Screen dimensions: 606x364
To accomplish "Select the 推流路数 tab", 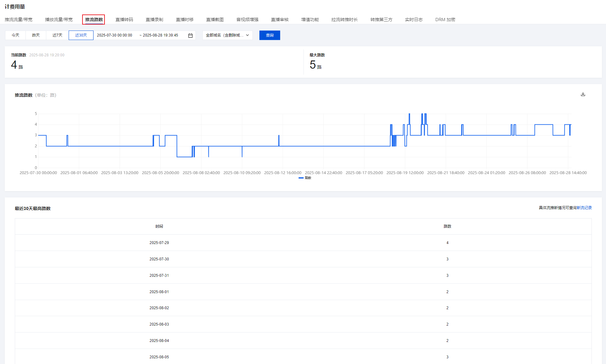I will [94, 20].
